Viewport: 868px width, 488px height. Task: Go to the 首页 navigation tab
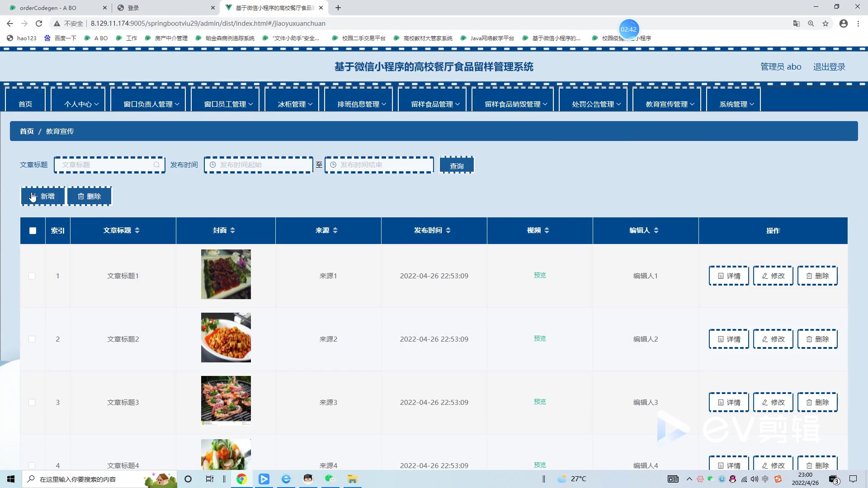(25, 104)
